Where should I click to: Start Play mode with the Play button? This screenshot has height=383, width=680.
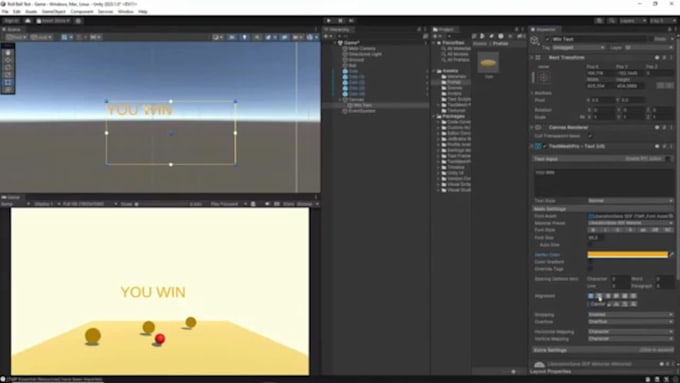(x=329, y=20)
